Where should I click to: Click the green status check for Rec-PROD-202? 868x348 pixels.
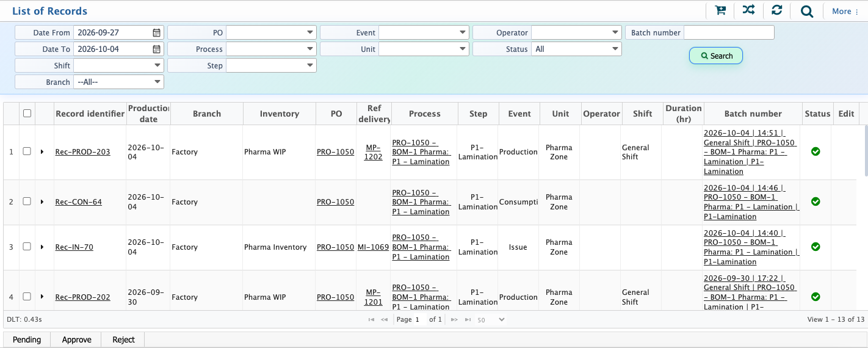coord(816,297)
